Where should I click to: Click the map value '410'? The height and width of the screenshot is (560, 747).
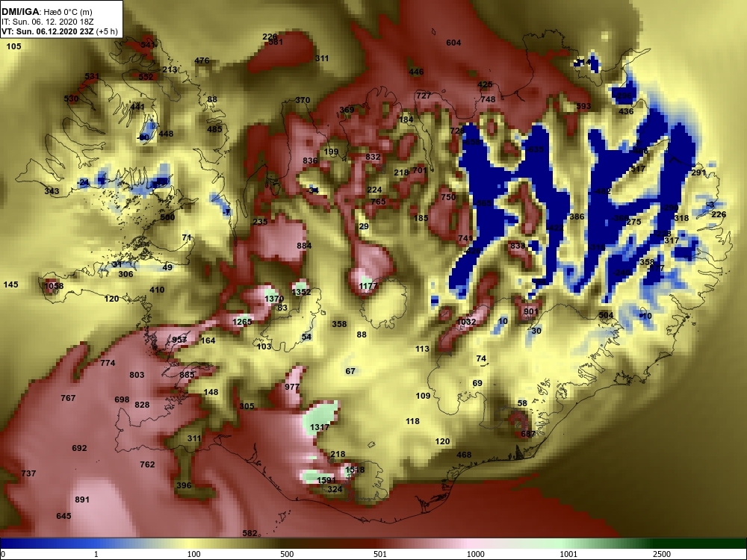[x=157, y=290]
